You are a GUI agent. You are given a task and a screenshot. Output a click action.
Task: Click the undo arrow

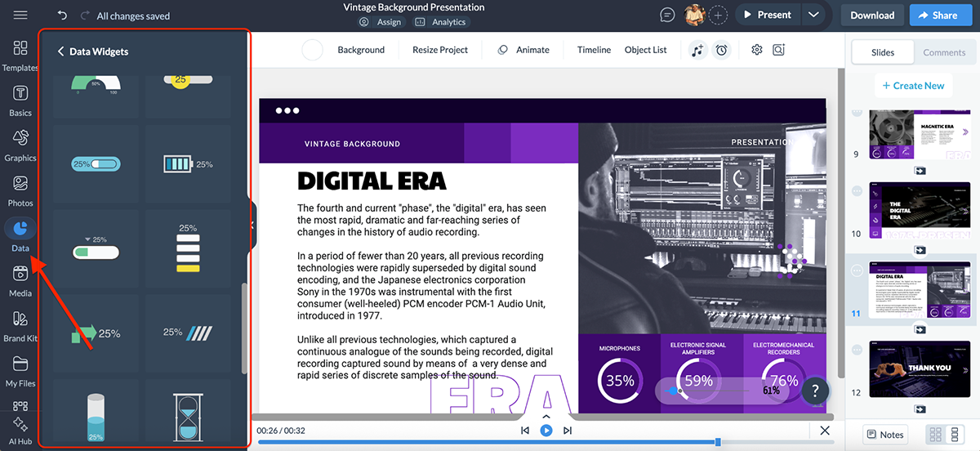pos(63,16)
